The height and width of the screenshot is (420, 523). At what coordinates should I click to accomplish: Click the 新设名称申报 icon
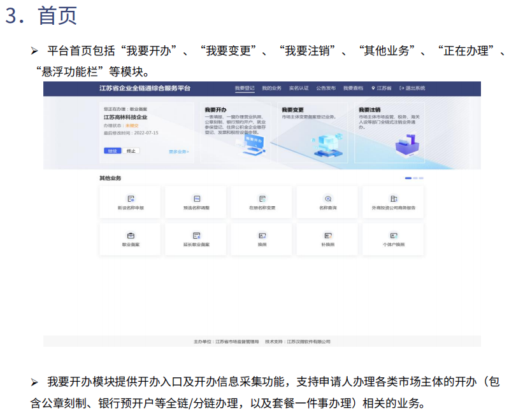[x=131, y=199]
